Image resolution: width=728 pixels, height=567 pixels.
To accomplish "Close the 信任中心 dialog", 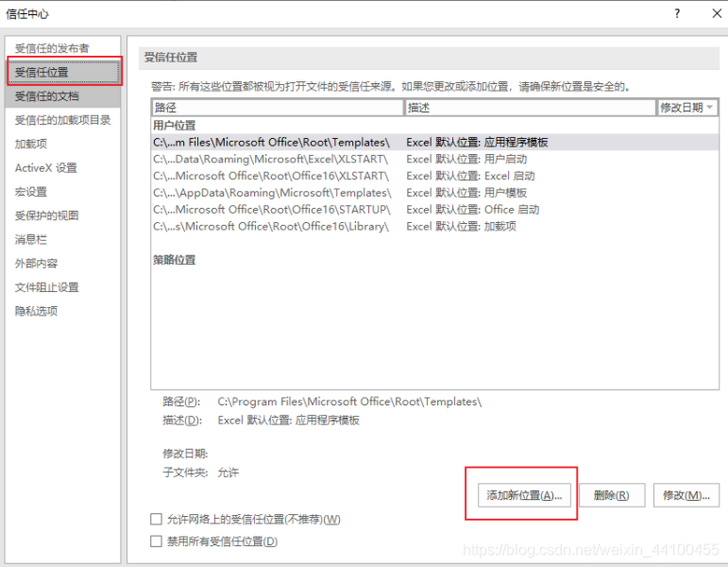I will pyautogui.click(x=717, y=13).
